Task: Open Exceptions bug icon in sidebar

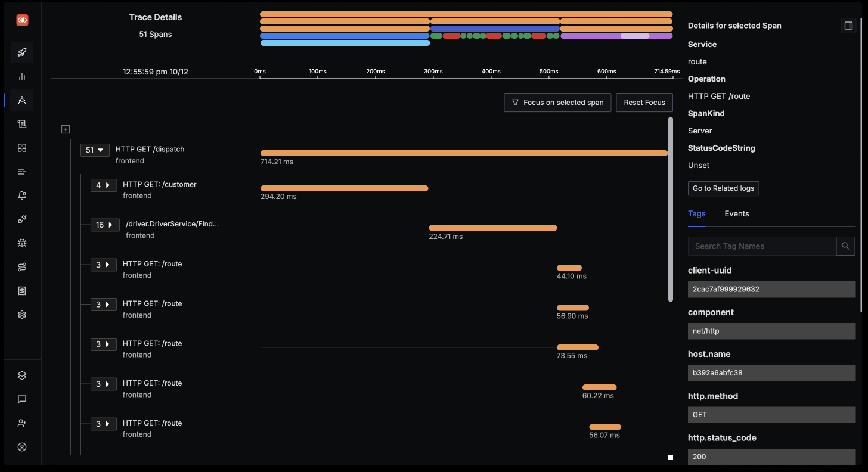Action: [x=22, y=243]
